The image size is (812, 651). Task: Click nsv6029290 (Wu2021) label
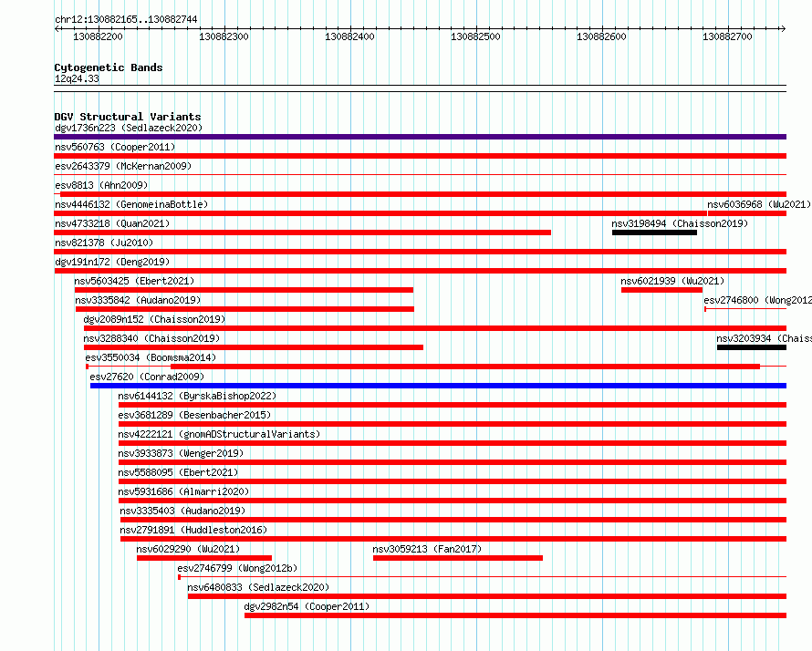[188, 549]
